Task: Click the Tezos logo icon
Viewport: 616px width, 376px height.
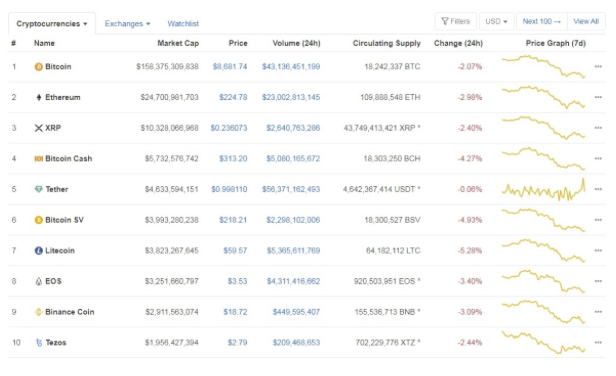Action: [x=39, y=343]
